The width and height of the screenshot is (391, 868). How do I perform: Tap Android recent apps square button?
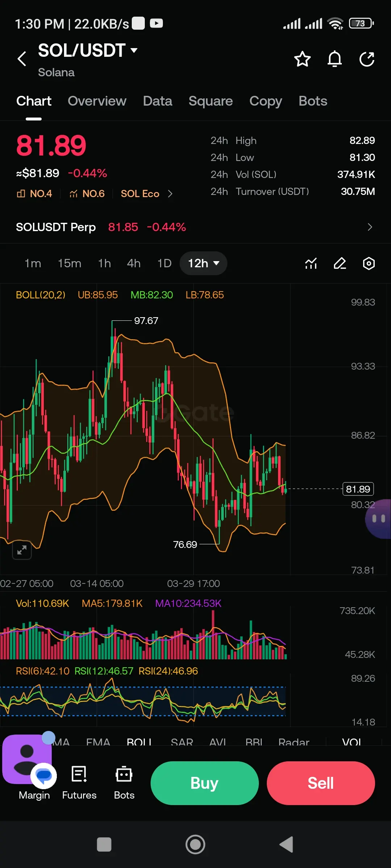[x=104, y=844]
